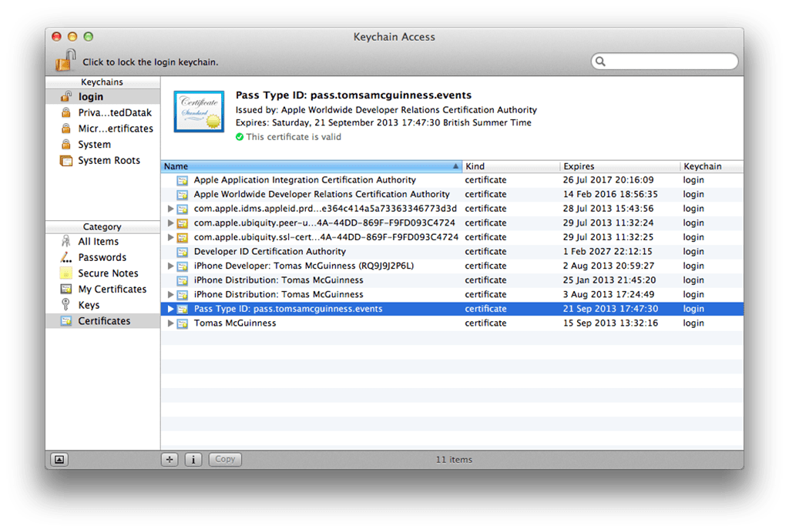This screenshot has height=532, width=789.
Task: Click the padlock icon to lock login keychain
Action: (x=65, y=61)
